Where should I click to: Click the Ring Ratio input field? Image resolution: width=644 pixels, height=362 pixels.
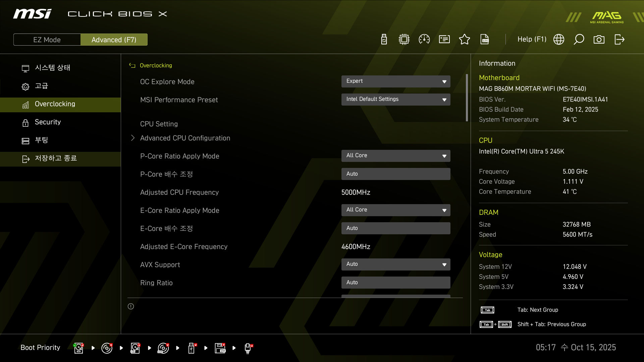tap(396, 283)
